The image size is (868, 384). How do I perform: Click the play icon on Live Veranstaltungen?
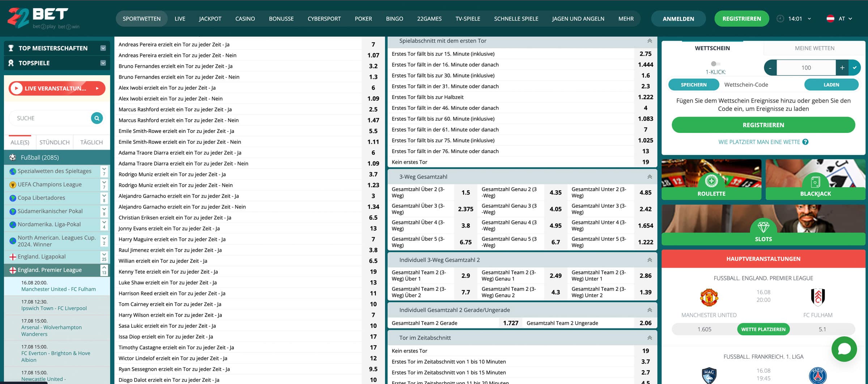pos(16,88)
